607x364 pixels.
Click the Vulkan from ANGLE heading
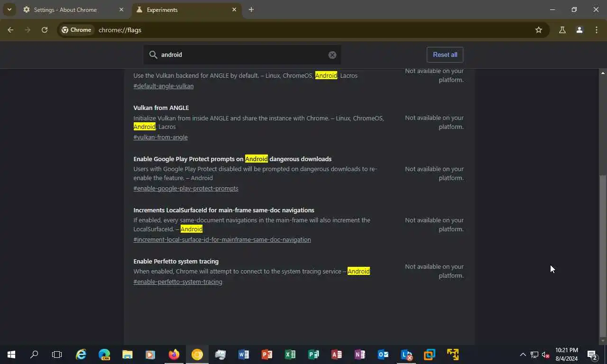[x=161, y=108]
